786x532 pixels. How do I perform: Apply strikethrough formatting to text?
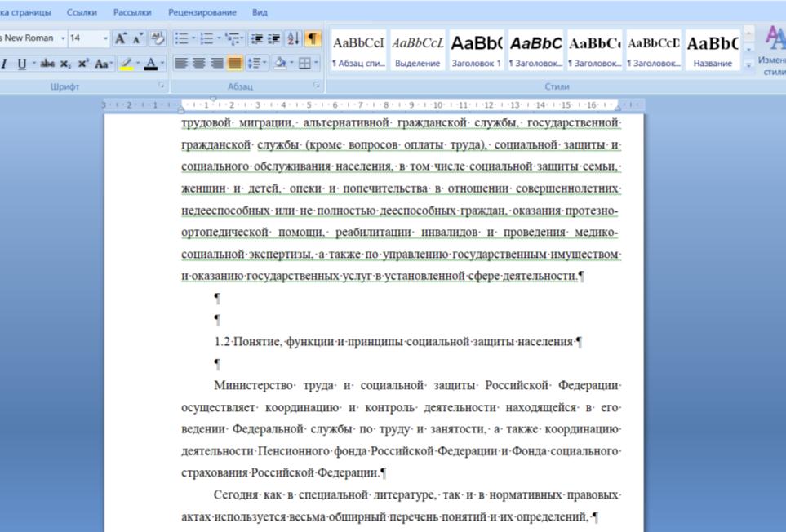(x=47, y=64)
